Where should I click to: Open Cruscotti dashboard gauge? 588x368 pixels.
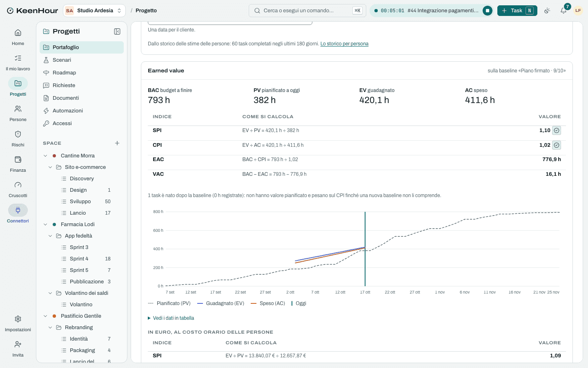[18, 189]
